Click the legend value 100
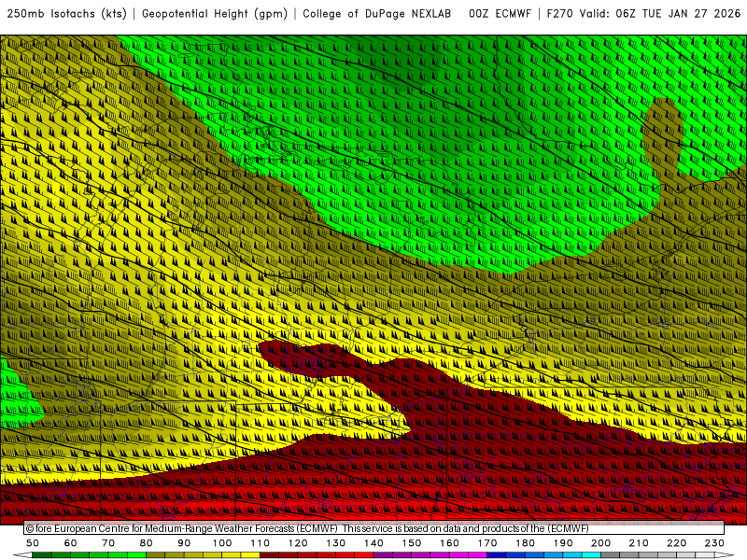The image size is (747, 560). click(x=222, y=543)
